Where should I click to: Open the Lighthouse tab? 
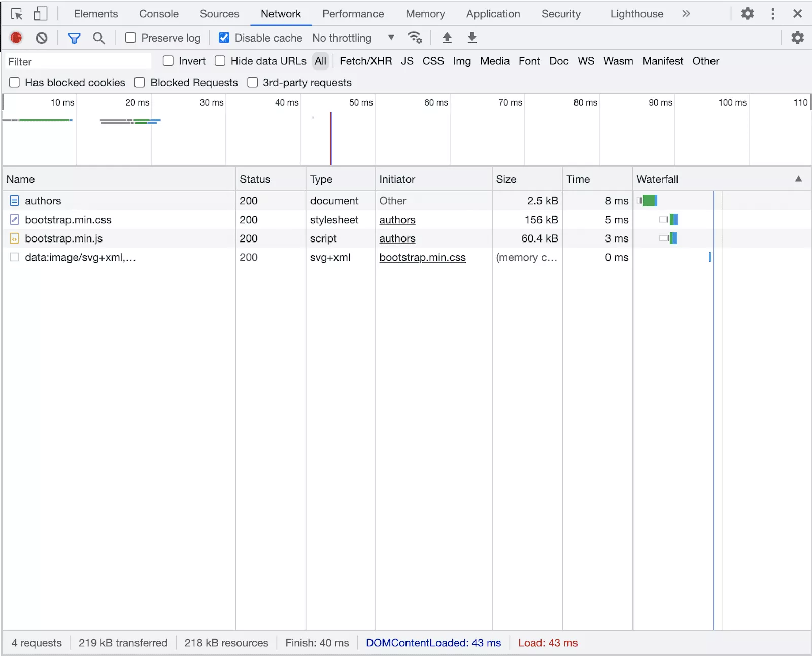click(x=636, y=14)
